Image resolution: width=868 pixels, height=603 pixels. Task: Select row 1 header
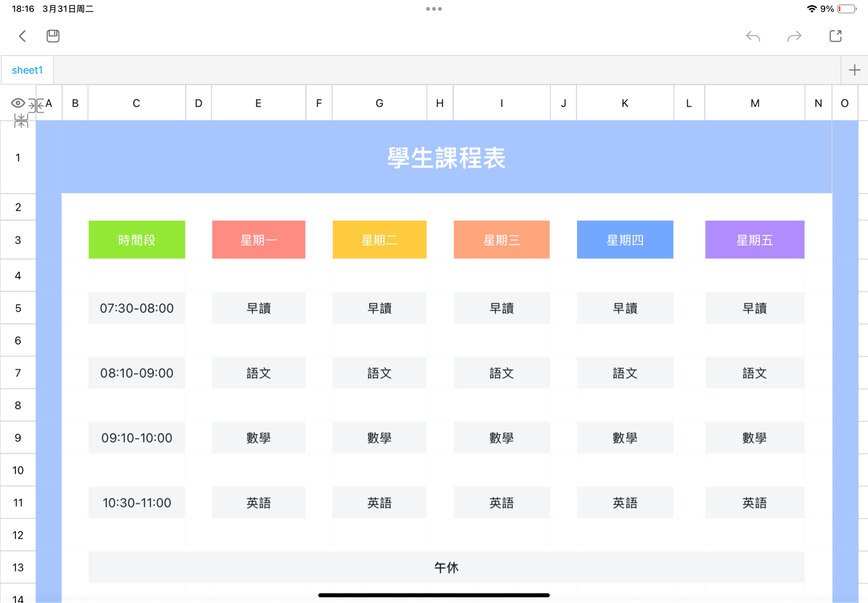(x=18, y=158)
